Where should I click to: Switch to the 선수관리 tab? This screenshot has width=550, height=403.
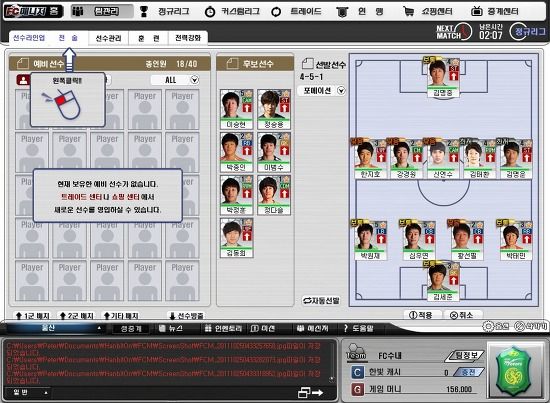tap(108, 38)
